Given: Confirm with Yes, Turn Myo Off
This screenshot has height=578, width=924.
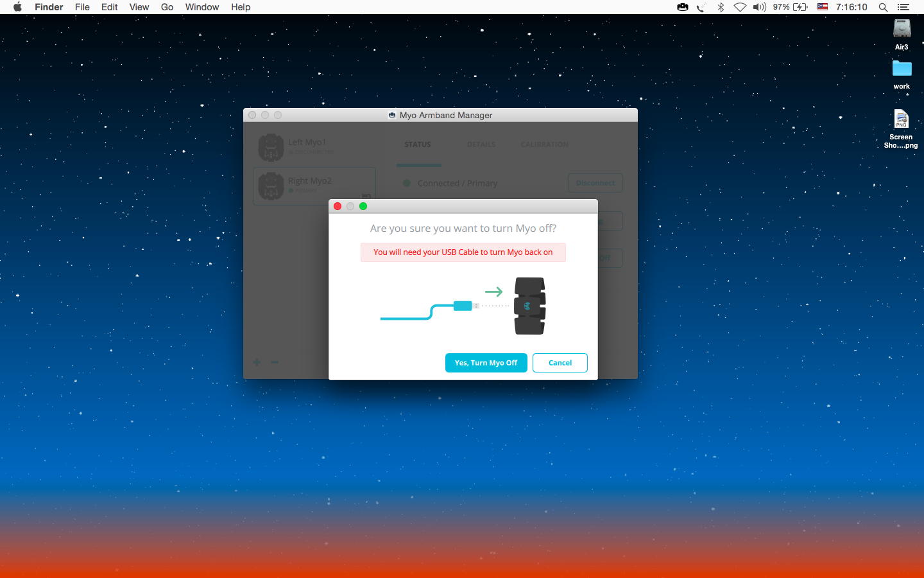Looking at the screenshot, I should click(x=486, y=363).
